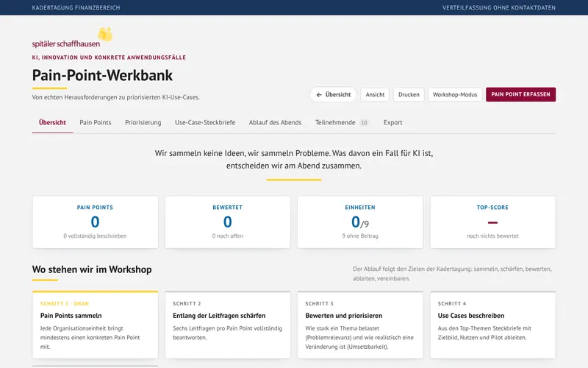Viewport: 588px width, 368px height.
Task: Open the Teilnehmende tab
Action: [x=342, y=122]
